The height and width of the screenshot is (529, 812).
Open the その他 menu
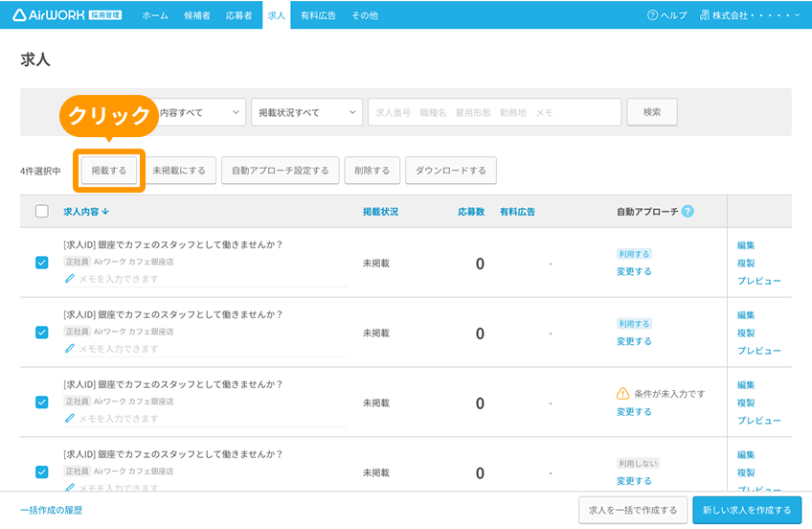tap(365, 15)
